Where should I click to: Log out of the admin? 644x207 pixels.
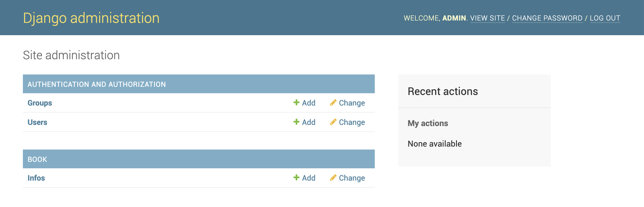pyautogui.click(x=605, y=18)
